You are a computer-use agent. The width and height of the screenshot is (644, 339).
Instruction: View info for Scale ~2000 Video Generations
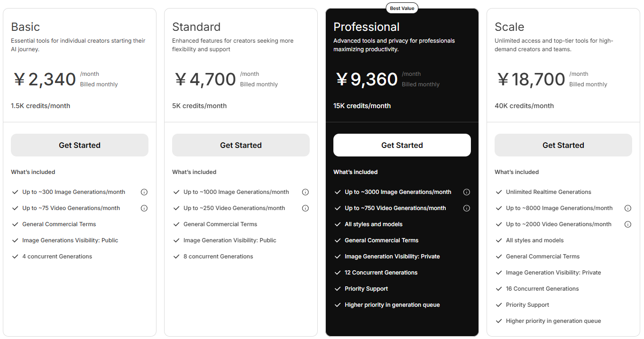628,224
